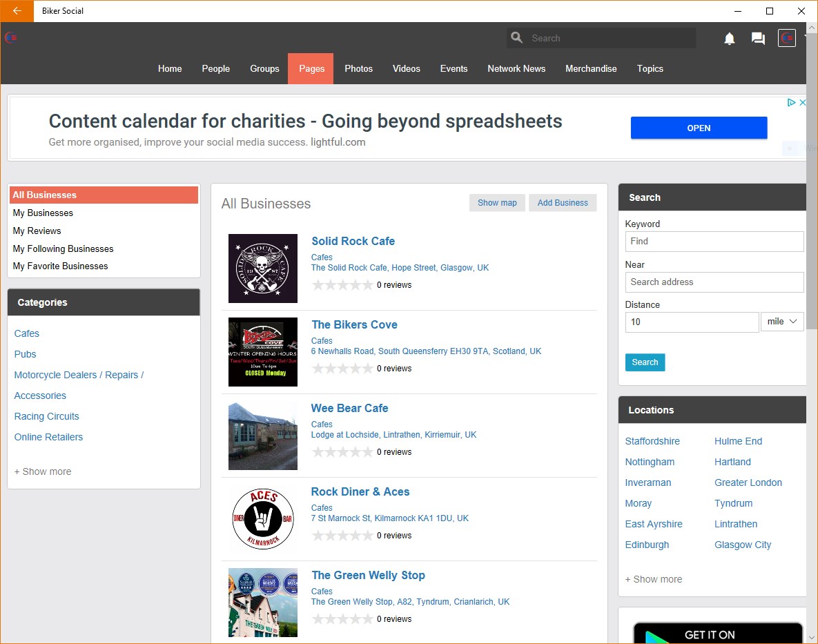Click Cafes link under The Bikers Cove
Viewport: 818px width, 644px height.
pos(322,340)
